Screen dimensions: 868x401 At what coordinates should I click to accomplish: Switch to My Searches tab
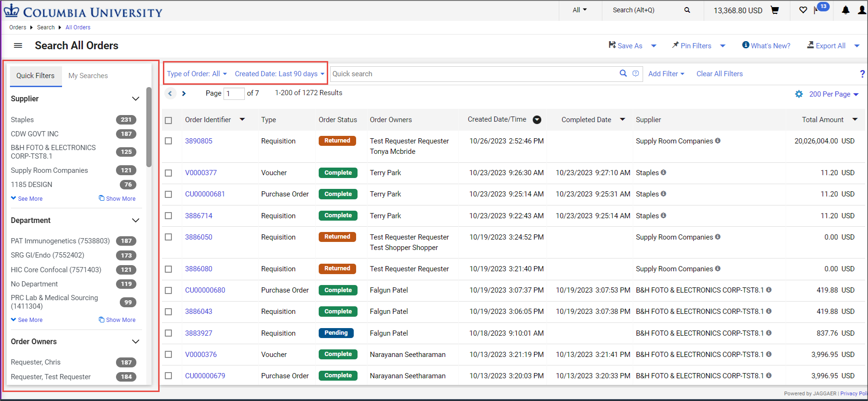88,76
